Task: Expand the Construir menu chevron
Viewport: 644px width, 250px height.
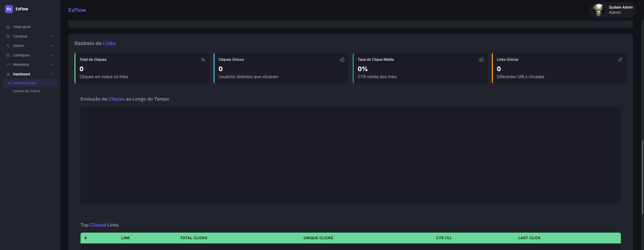Action: click(x=53, y=36)
